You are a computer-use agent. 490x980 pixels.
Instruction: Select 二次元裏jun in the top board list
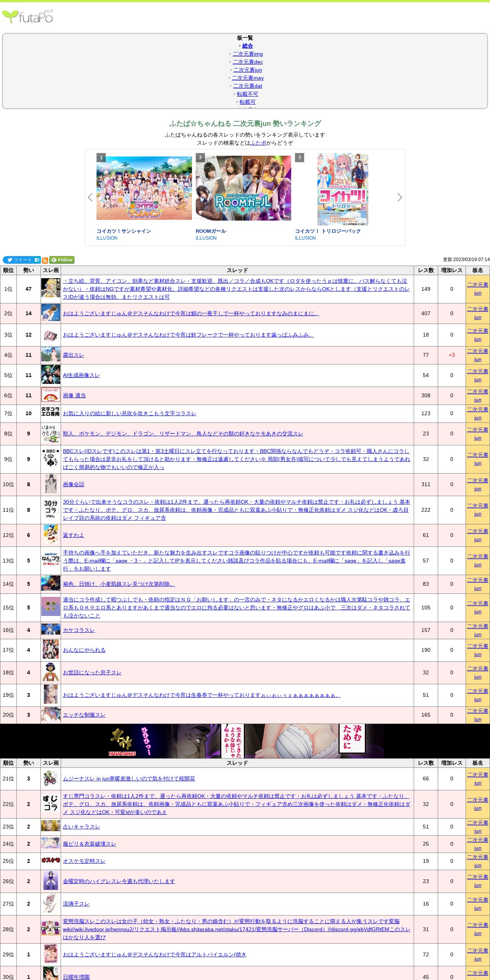(x=248, y=70)
